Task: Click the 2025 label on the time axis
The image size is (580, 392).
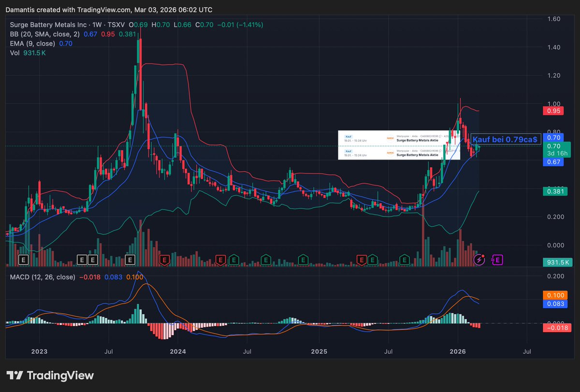Action: [x=319, y=351]
